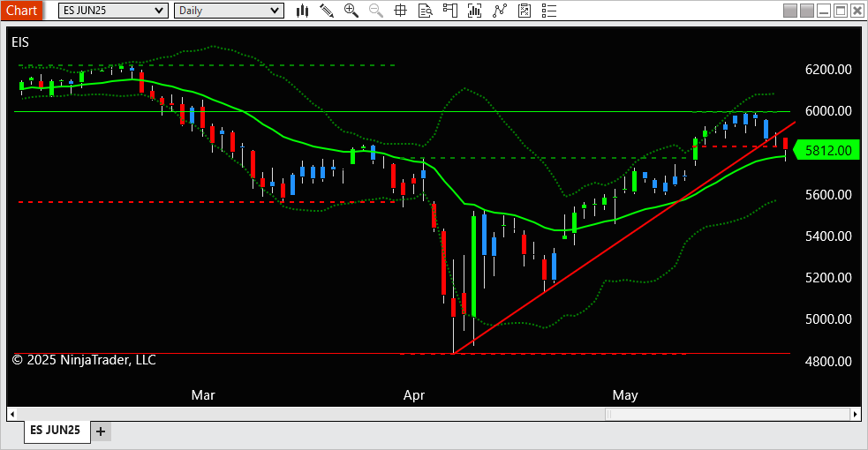Open the ES JUN25 instrument dropdown
868x450 pixels.
coord(114,11)
